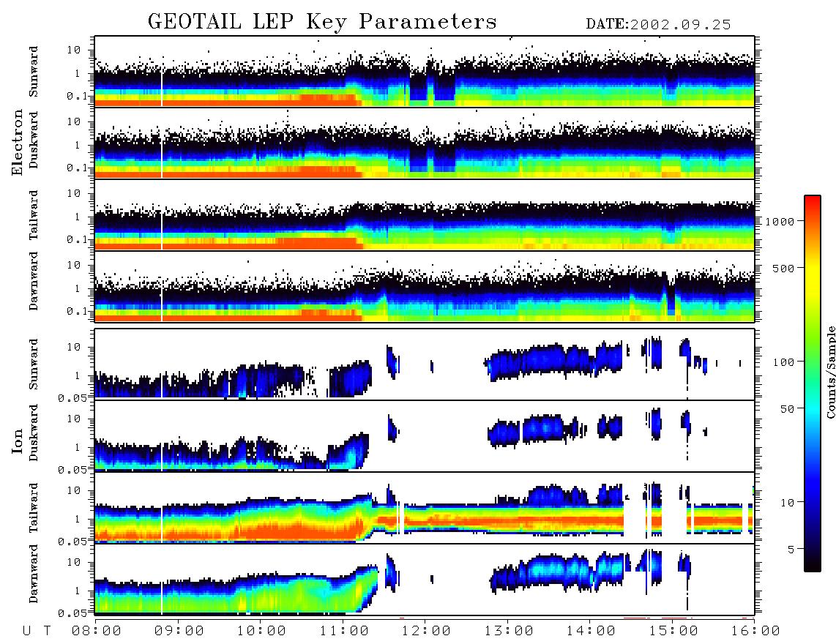This screenshot has height=644, width=836.
Task: Select the Ion "Sunward" panel label
Action: [34, 364]
